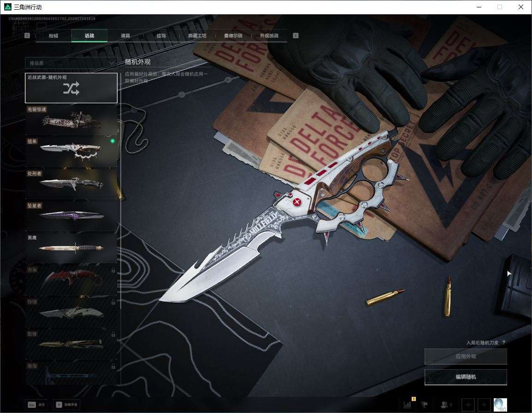Open the 典藏工坊 tab
This screenshot has height=413, width=532.
(x=197, y=35)
